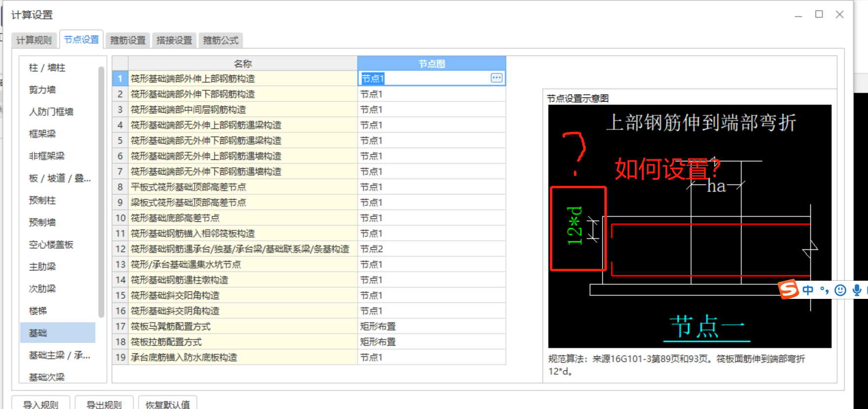The image size is (868, 409).
Task: Select row 梁板式筏形基础顶部高差节点
Action: click(x=242, y=203)
